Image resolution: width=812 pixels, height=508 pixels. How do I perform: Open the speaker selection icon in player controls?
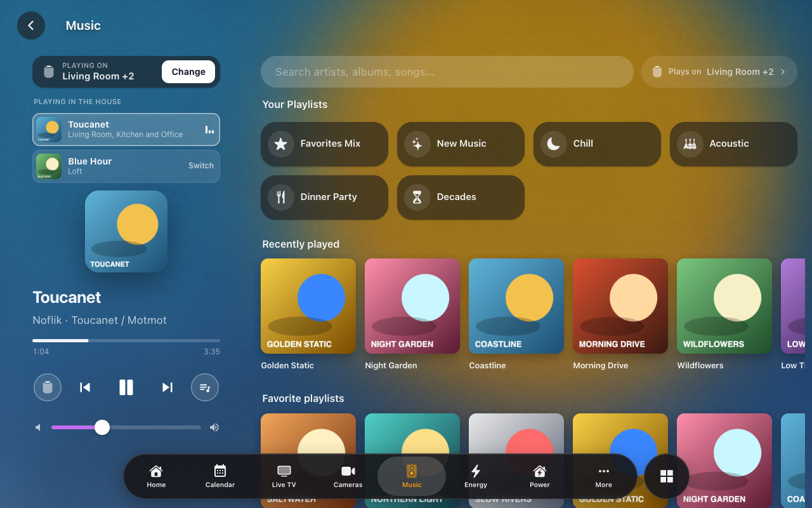click(x=48, y=387)
